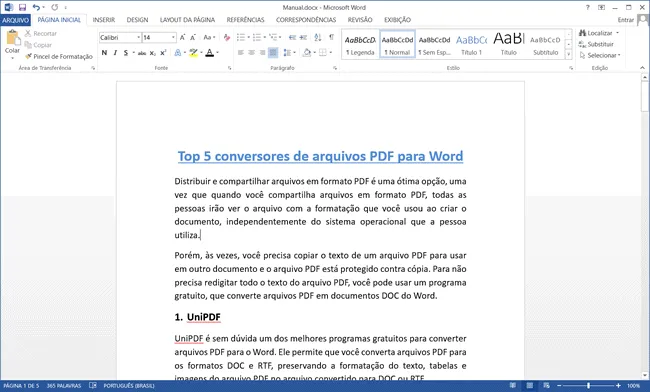The width and height of the screenshot is (650, 392).
Task: Toggle italic (I) formatting
Action: click(x=115, y=53)
